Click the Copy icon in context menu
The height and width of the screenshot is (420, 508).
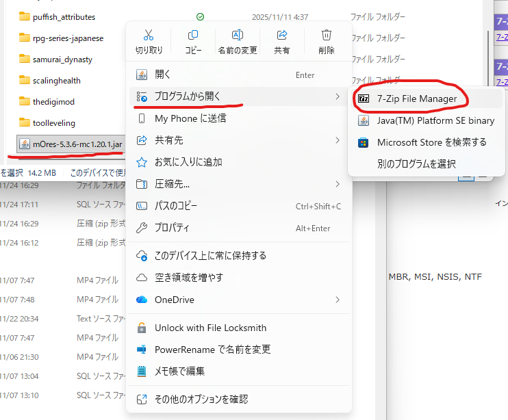coord(193,35)
